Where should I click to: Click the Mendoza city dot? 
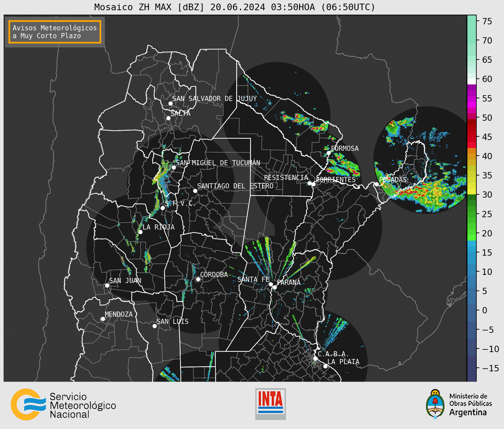pos(103,319)
